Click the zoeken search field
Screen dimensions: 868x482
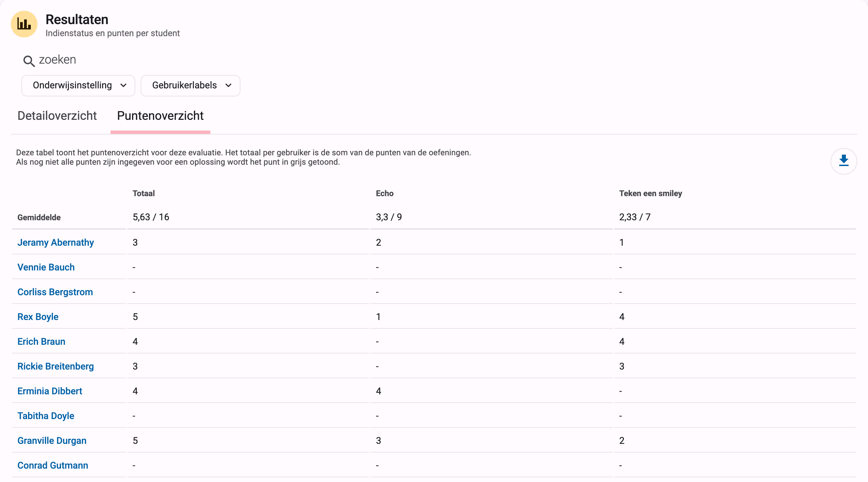57,60
